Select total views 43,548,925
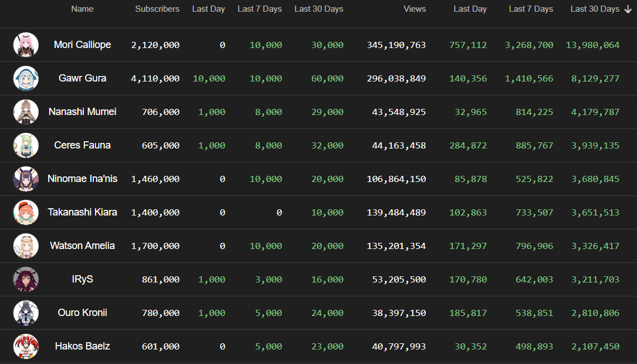Viewport: 637px width, 364px height. (399, 112)
